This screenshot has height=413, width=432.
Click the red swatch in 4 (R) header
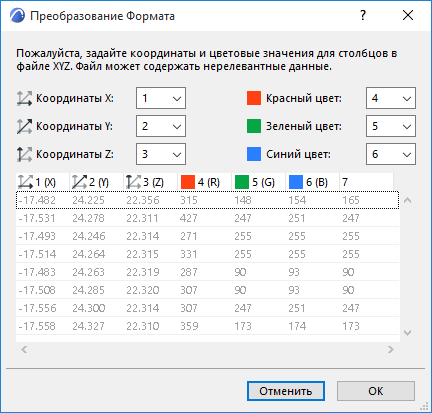click(x=188, y=182)
